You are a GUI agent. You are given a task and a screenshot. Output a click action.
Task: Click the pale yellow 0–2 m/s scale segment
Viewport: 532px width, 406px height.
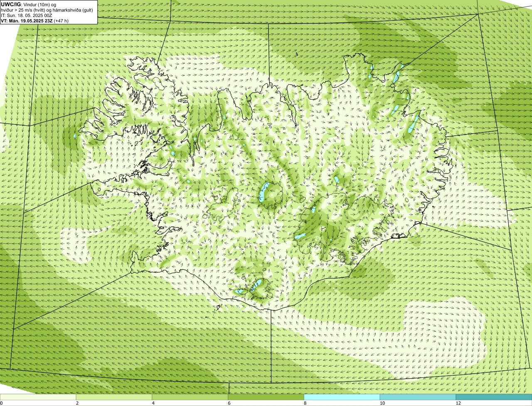pos(38,397)
